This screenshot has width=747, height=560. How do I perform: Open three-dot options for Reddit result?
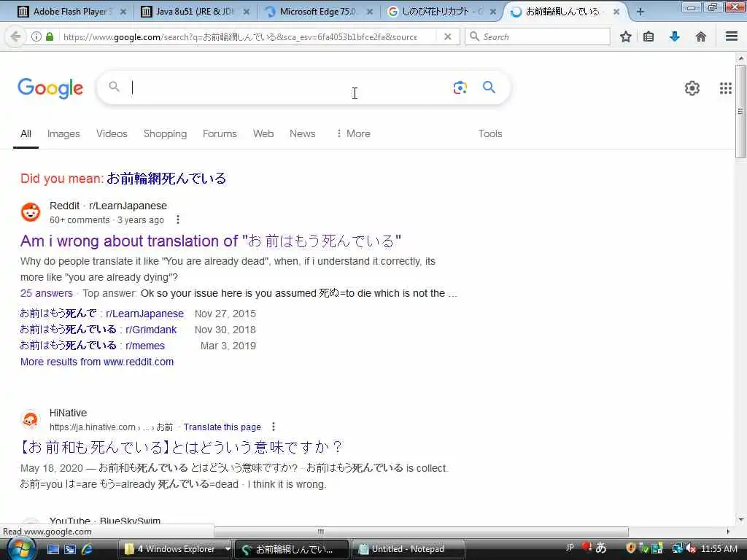pyautogui.click(x=178, y=219)
